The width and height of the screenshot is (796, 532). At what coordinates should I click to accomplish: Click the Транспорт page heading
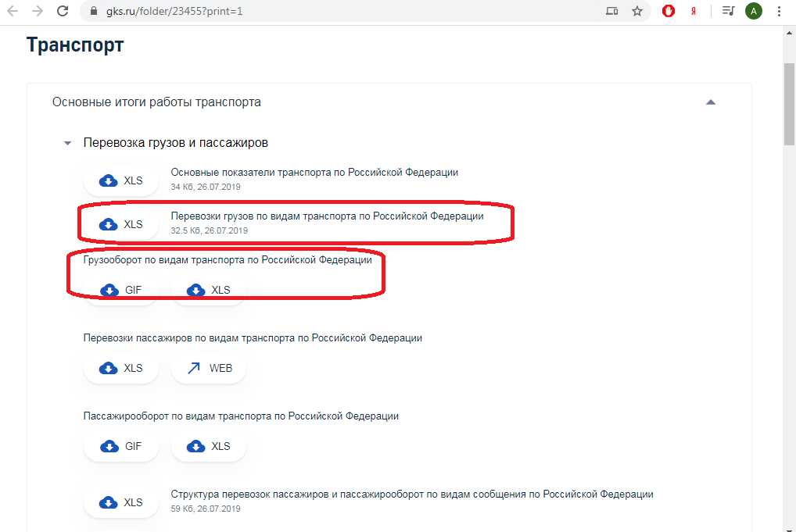pyautogui.click(x=75, y=45)
